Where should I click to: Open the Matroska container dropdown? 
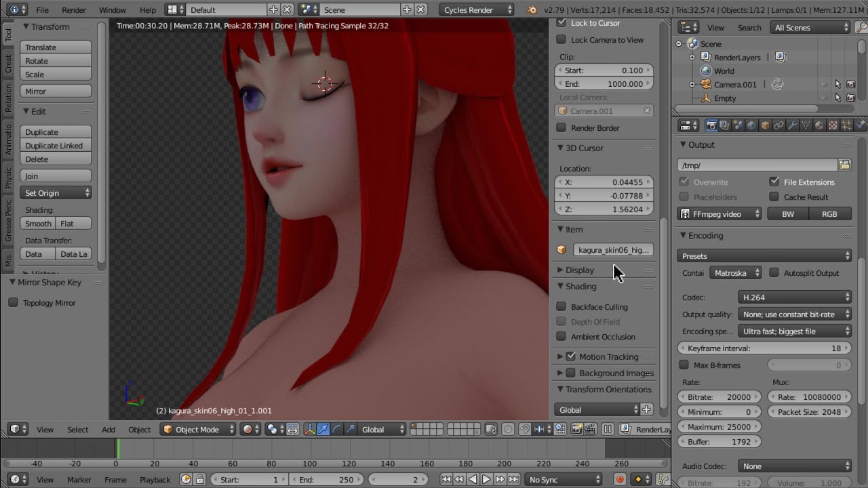click(736, 272)
